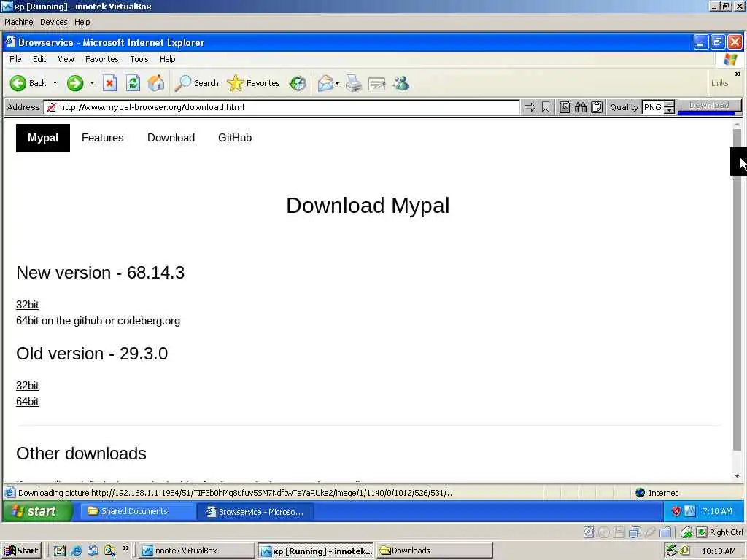Click the Mail envelope icon
Image resolution: width=747 pixels, height=560 pixels.
(325, 83)
